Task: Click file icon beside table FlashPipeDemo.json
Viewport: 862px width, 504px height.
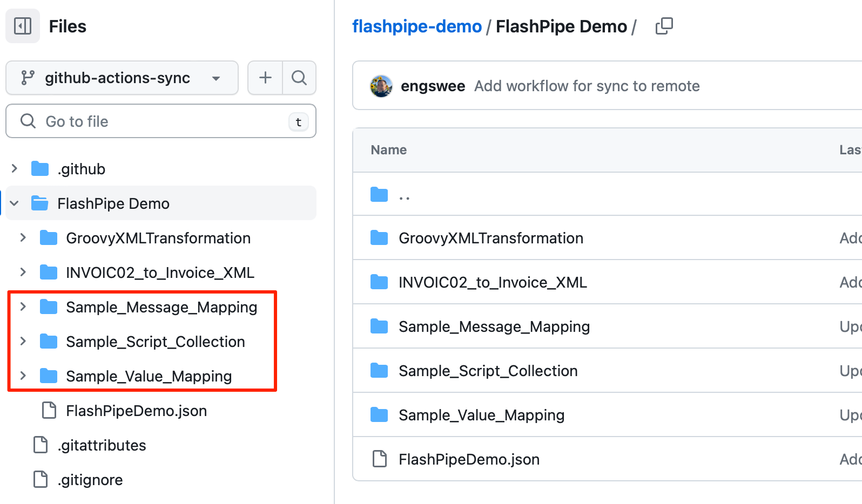Action: click(x=380, y=459)
